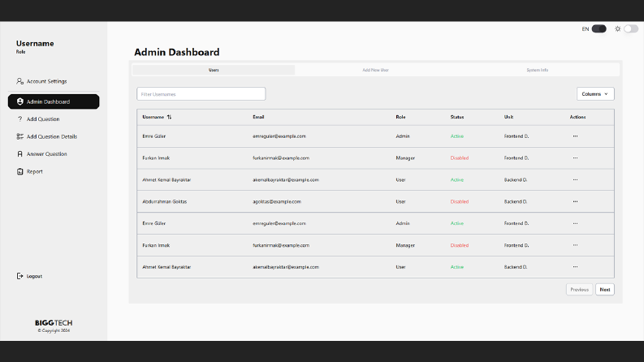Open actions menu for Abdurrahman Goktas row

(575, 201)
